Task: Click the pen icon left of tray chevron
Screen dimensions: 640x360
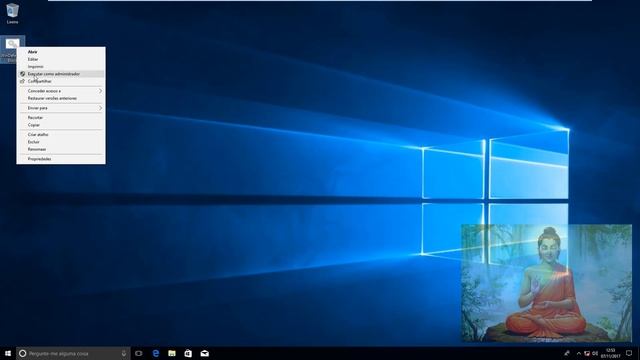Action: (x=567, y=353)
